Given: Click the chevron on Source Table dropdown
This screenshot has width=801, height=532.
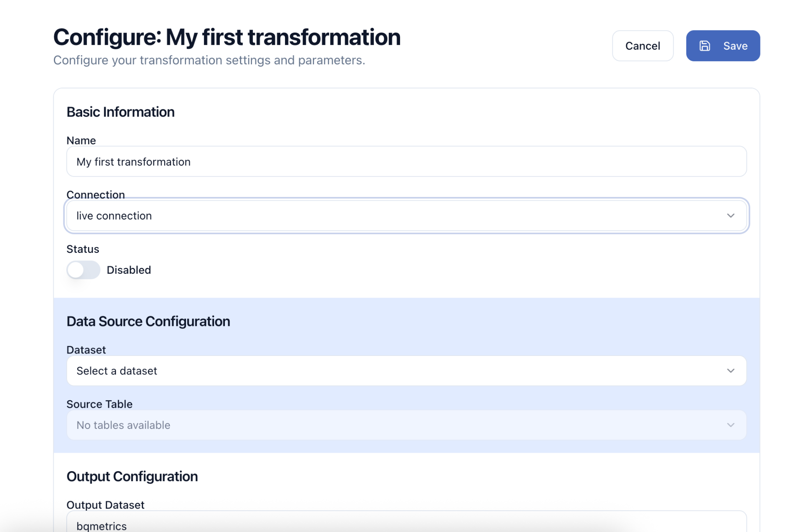Looking at the screenshot, I should coord(730,425).
